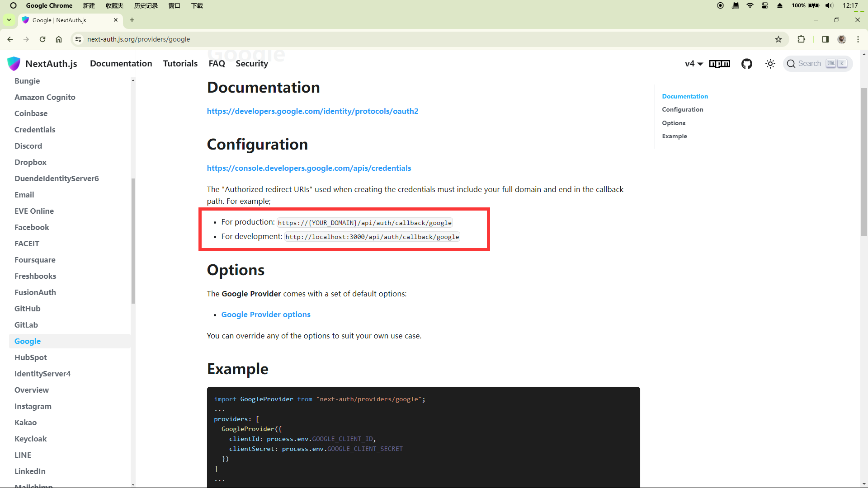Click the address bar URL

coord(138,39)
